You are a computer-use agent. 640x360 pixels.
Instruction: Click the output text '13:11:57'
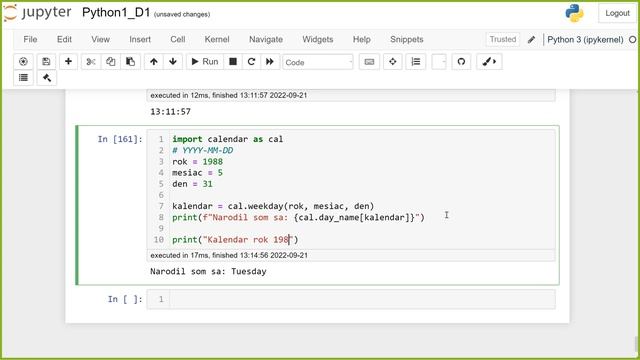click(x=170, y=111)
